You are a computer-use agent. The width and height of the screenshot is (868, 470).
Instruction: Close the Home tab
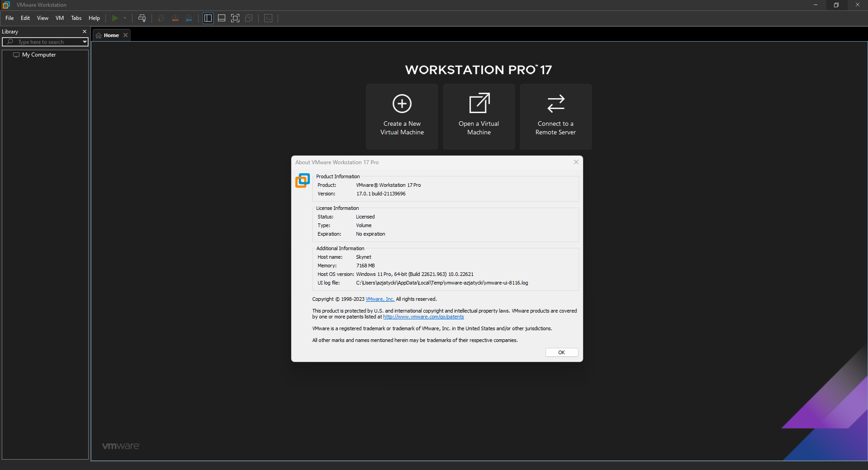(126, 35)
